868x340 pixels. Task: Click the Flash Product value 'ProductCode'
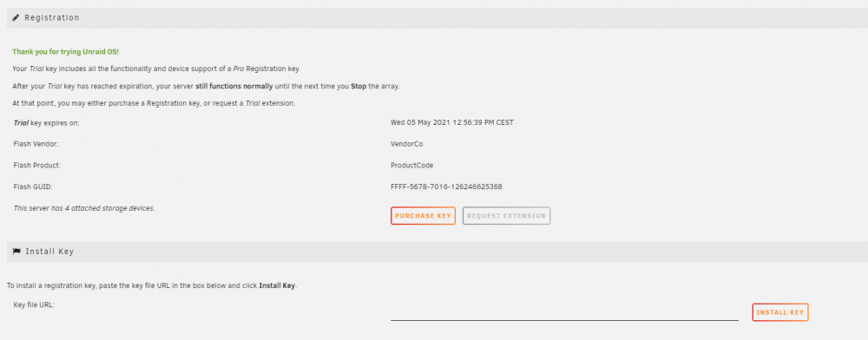411,166
